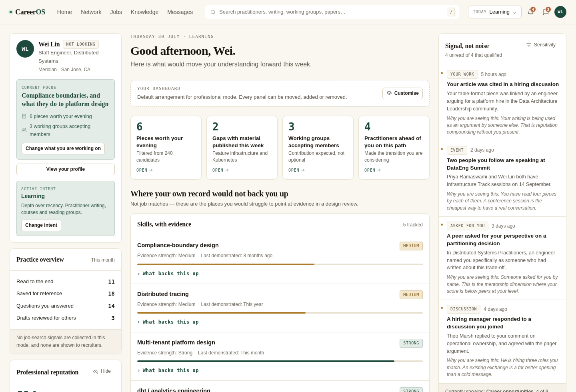Click the current focus title about compliance boundaries
Viewport: 576px width, 392px height.
tap(65, 100)
